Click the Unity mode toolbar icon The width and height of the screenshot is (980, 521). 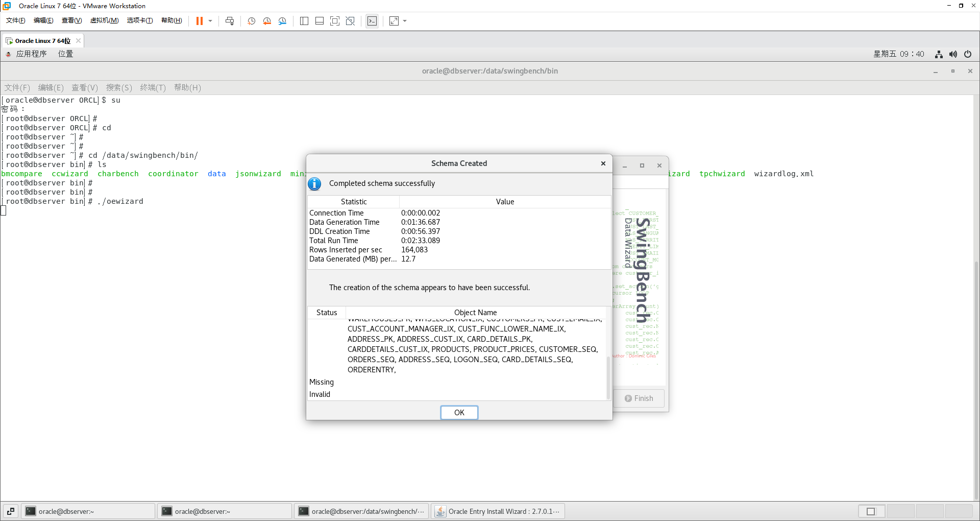(350, 21)
